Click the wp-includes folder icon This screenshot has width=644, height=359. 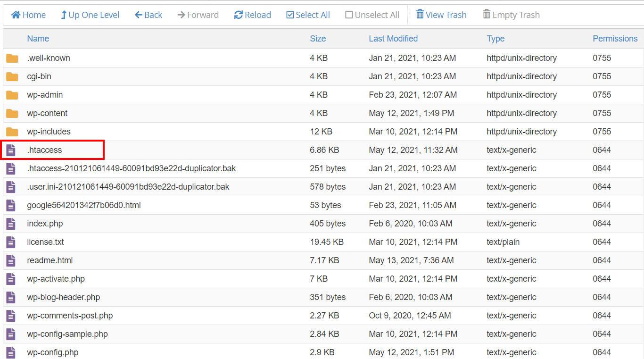(12, 132)
